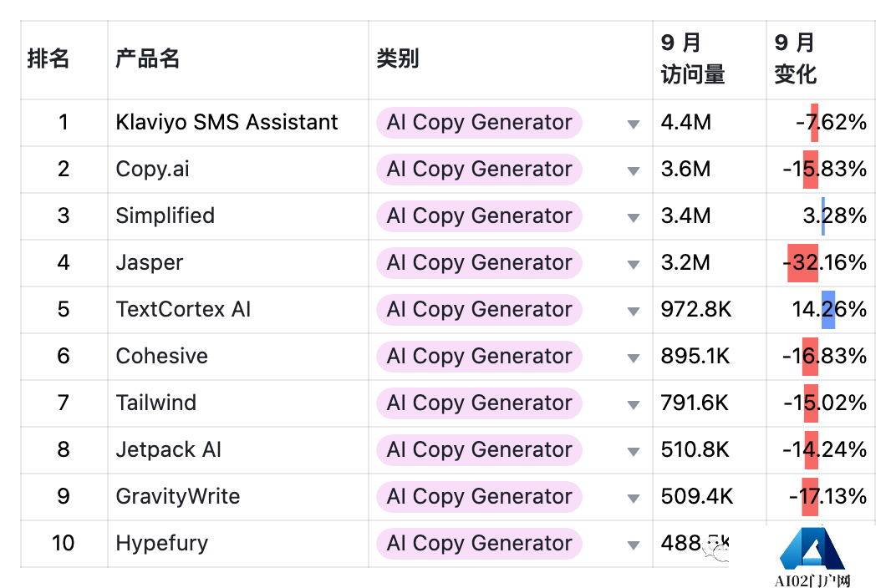
Task: Select the AI Copy Generator tag for Simplified
Action: [479, 215]
